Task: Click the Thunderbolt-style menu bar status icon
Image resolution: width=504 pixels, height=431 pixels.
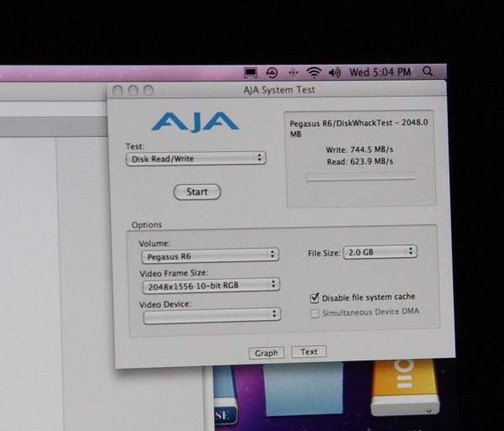Action: point(293,73)
